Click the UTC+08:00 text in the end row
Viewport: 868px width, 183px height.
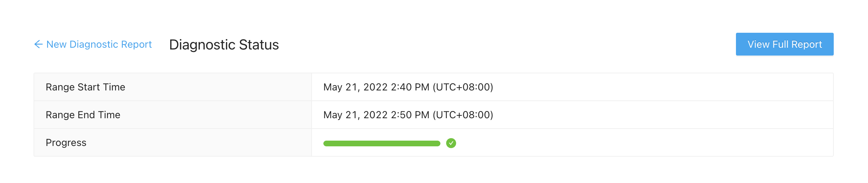click(463, 115)
